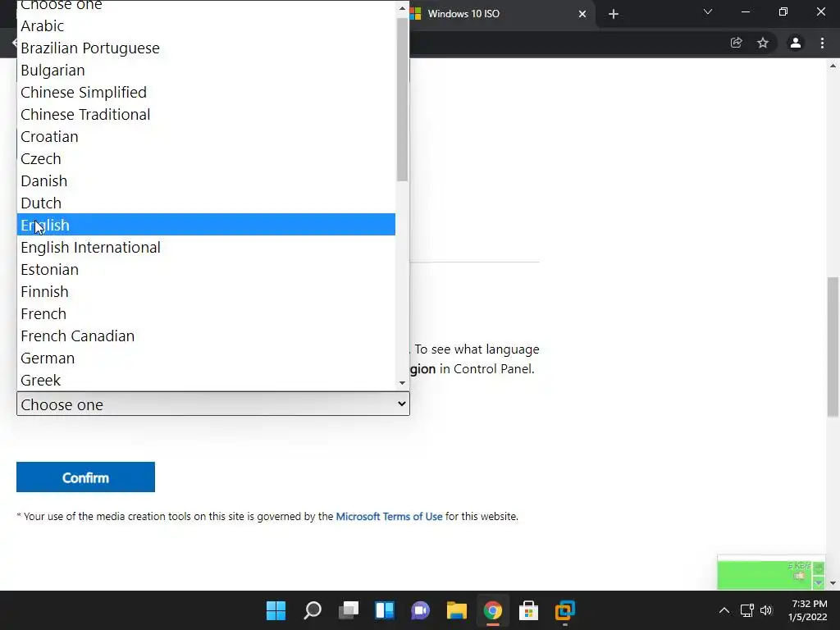Choose Brazilian Portuguese in dropdown list

click(x=206, y=48)
